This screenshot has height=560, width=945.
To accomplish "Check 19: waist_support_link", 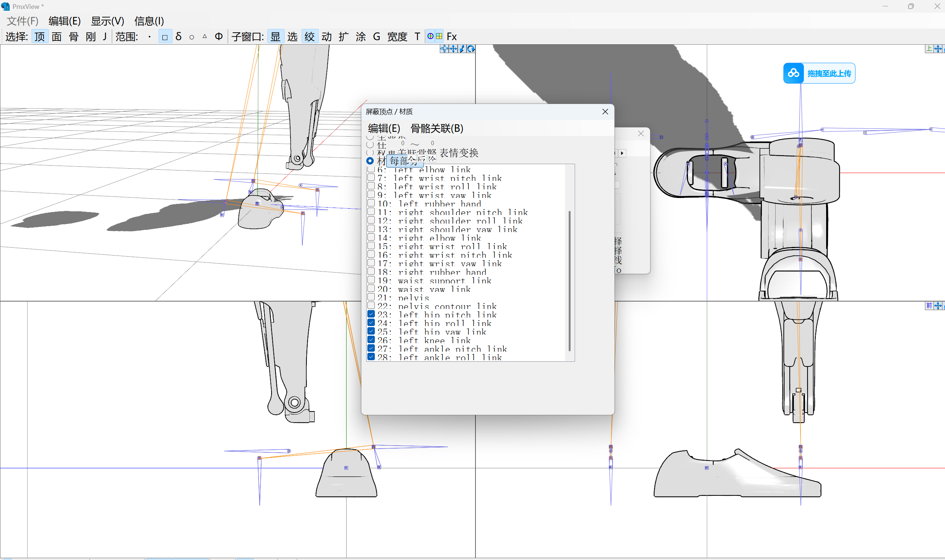I will (371, 280).
